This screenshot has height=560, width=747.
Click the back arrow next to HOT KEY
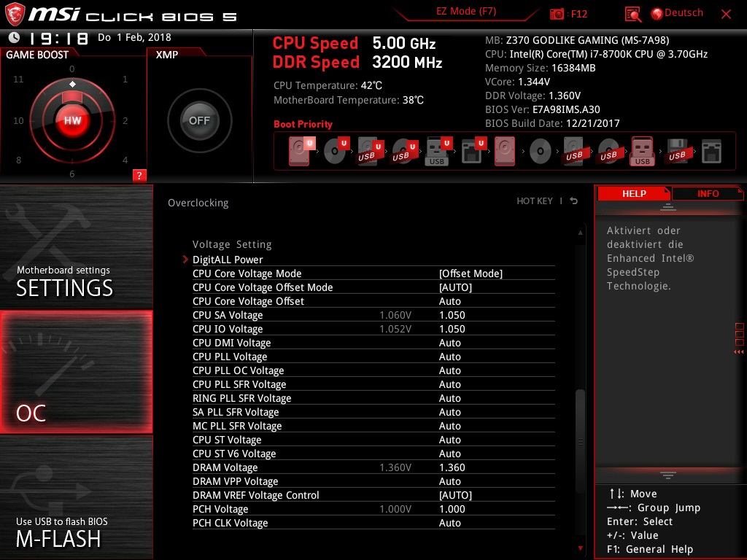574,201
